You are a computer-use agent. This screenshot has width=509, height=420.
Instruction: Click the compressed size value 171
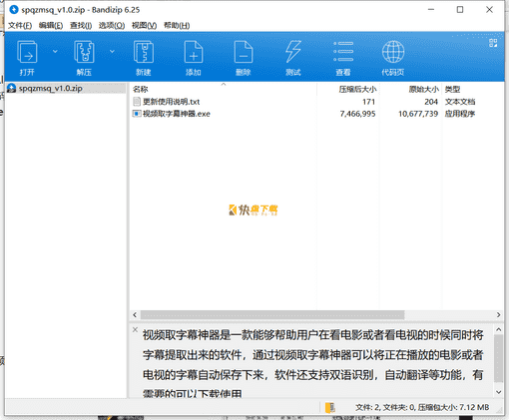point(368,102)
